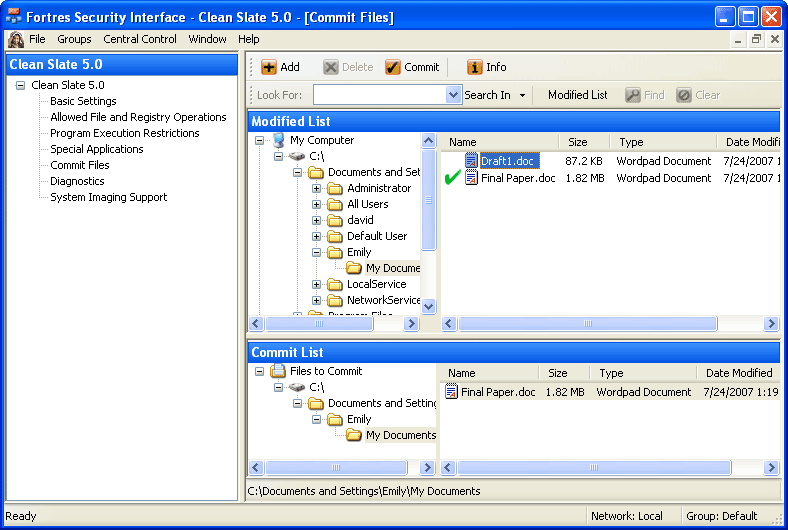
Task: Click the Find key icon
Action: point(633,95)
